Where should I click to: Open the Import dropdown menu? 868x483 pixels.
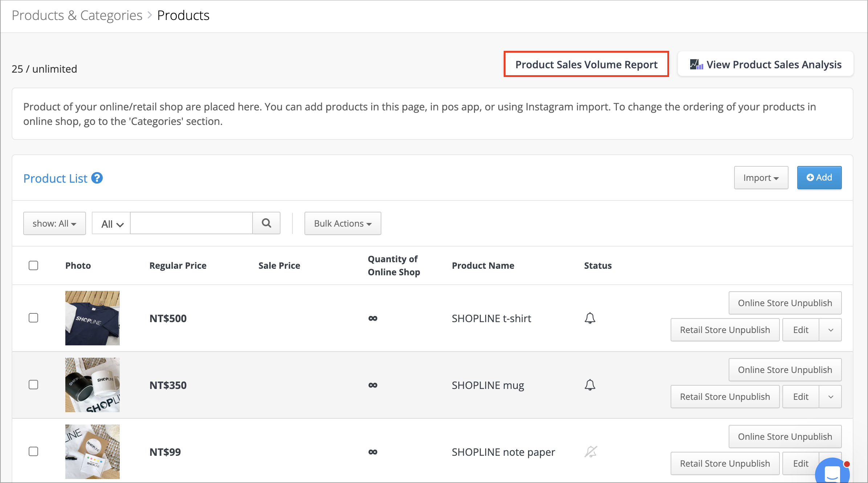coord(761,178)
